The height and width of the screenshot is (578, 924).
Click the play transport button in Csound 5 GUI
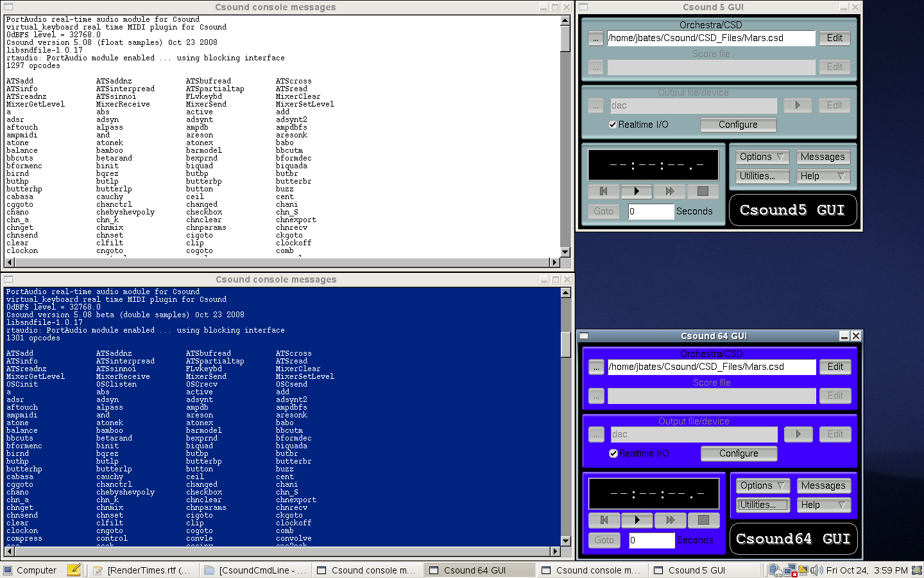tap(637, 191)
